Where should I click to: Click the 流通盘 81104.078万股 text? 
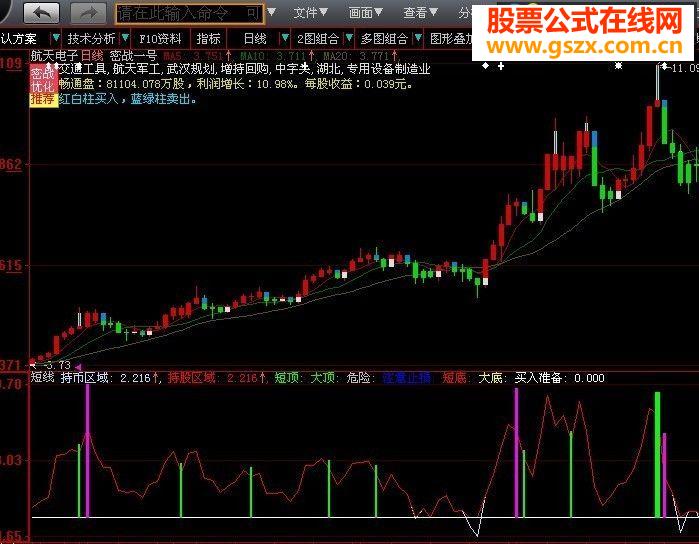[x=121, y=84]
